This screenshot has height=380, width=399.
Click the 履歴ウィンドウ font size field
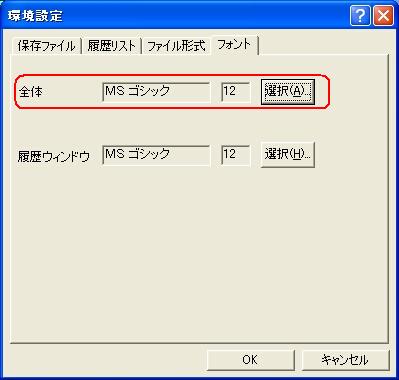click(235, 155)
